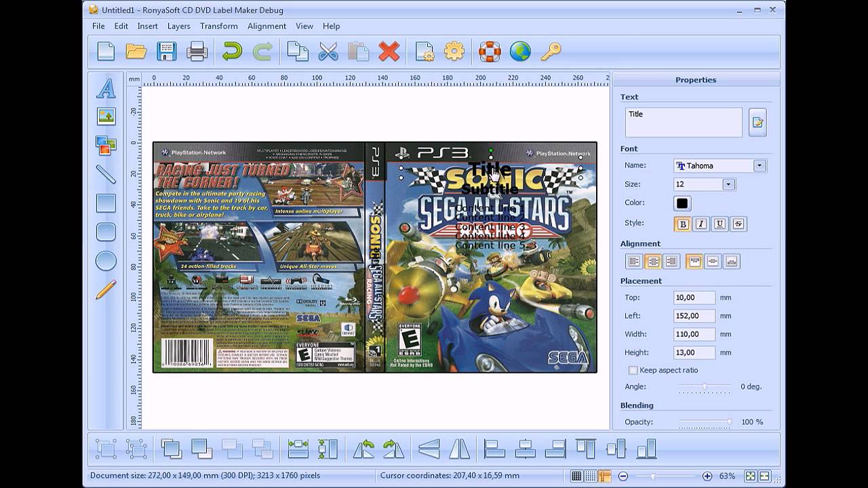
Task: Set horizontal text alignment to left
Action: pos(634,261)
